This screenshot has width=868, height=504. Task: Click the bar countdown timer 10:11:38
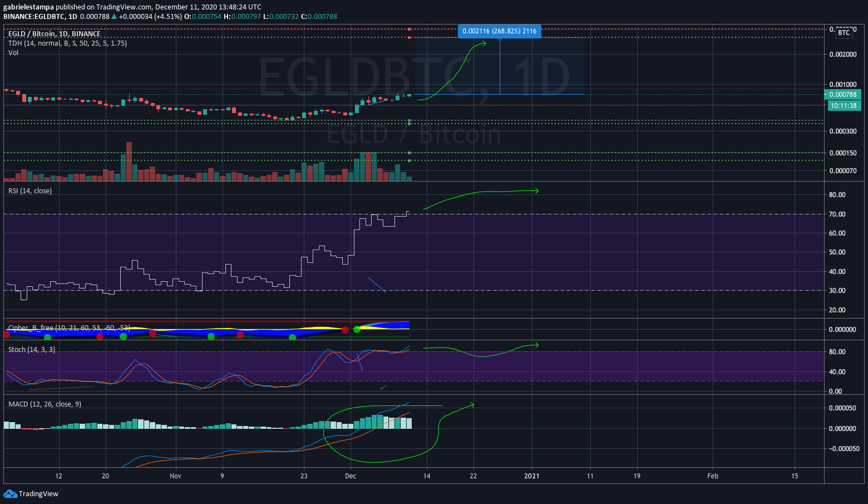tap(845, 105)
